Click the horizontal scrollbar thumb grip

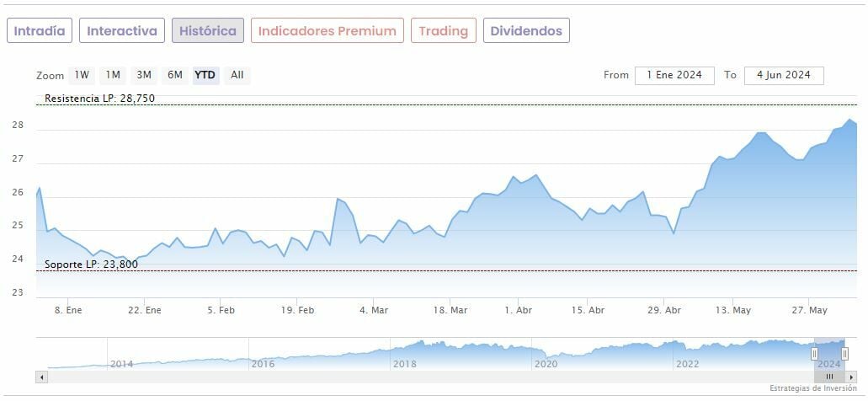[x=829, y=377]
